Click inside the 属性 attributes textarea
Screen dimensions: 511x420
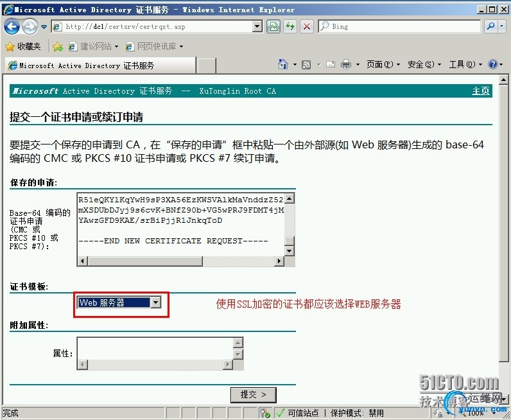[x=155, y=349]
